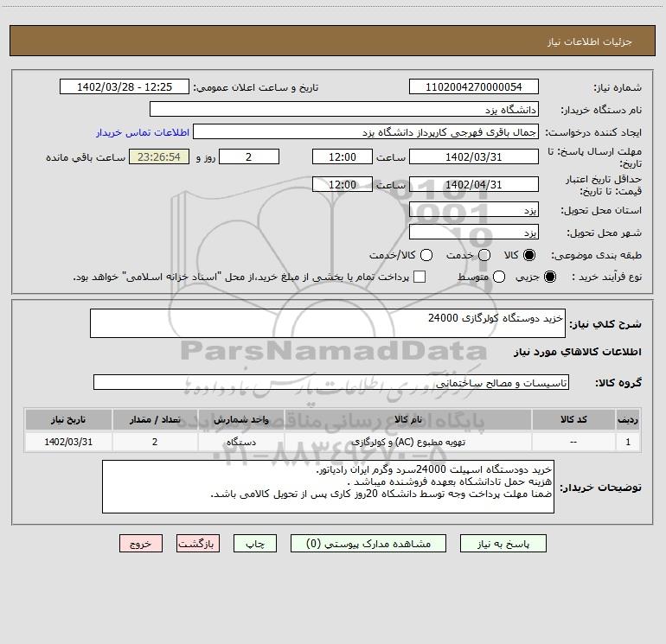Click the buyer name field دانشگاه یزد
Screen dimensions: 666x644
(344, 110)
